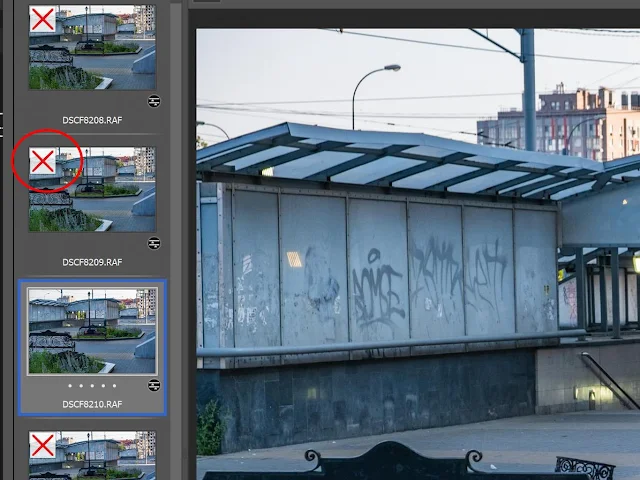Select the DSCF8208.RAF thumbnail in filmstrip

coord(92,47)
